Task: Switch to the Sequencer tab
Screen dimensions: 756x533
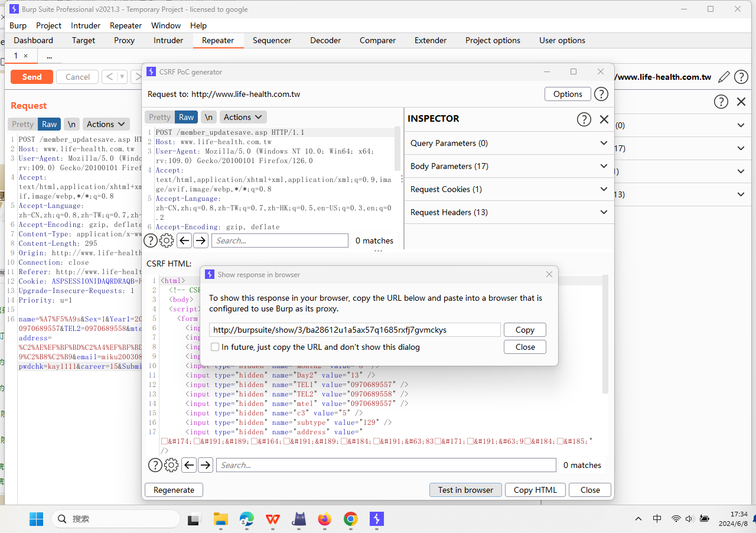Action: point(272,40)
